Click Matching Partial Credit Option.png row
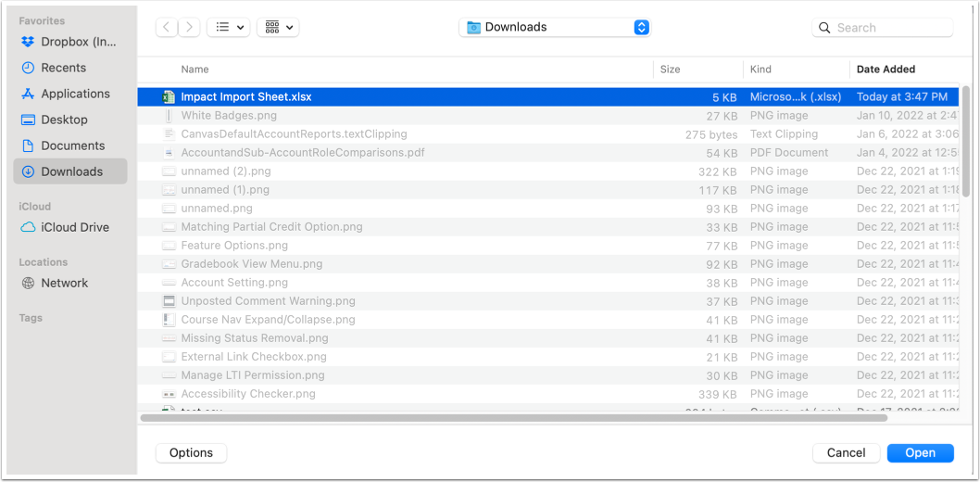This screenshot has width=980, height=482. click(548, 227)
